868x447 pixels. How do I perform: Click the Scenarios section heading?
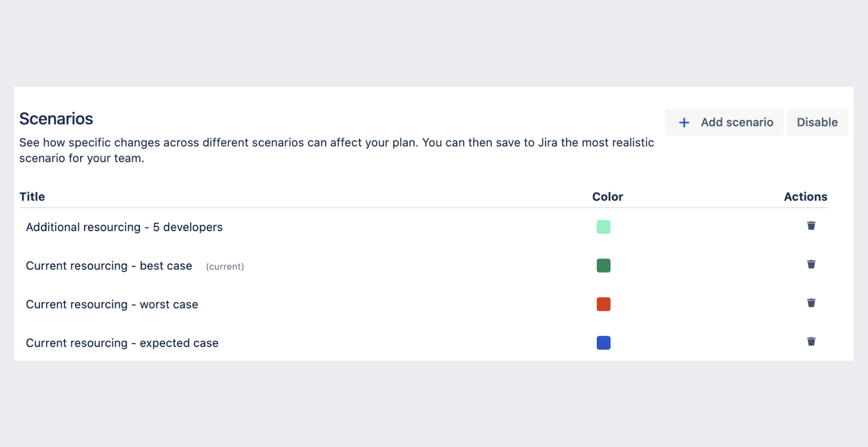56,119
